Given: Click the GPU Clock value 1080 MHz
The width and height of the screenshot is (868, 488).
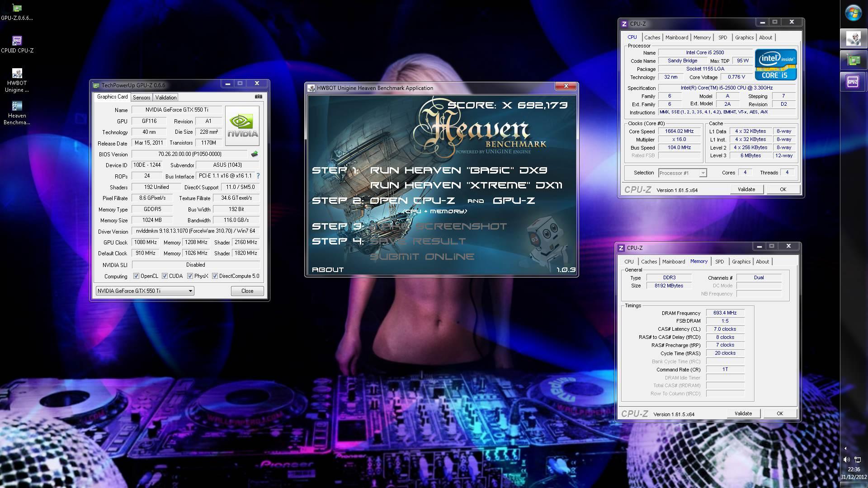Looking at the screenshot, I should click(x=146, y=242).
